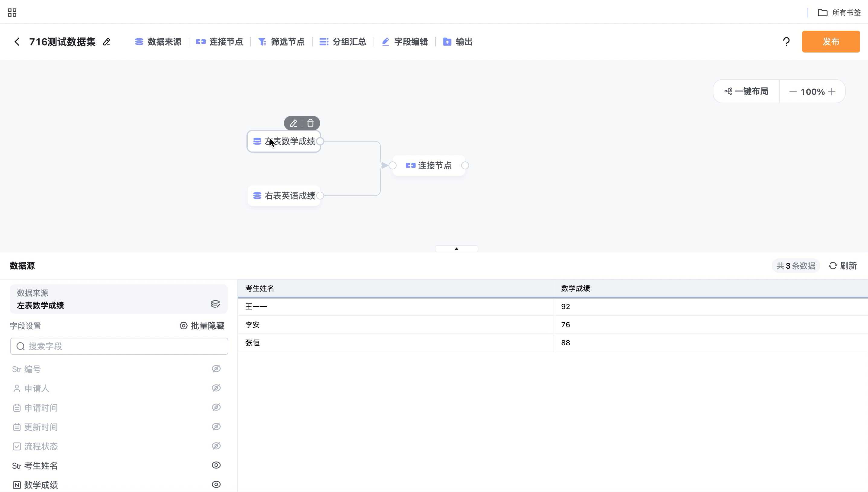Click the 发布 publish button
Viewport: 868px width, 492px height.
[x=831, y=42]
